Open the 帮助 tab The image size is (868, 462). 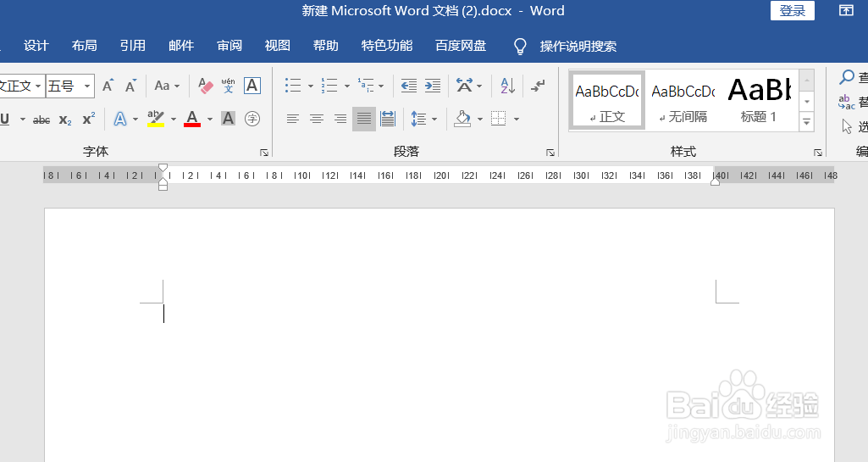pos(326,46)
